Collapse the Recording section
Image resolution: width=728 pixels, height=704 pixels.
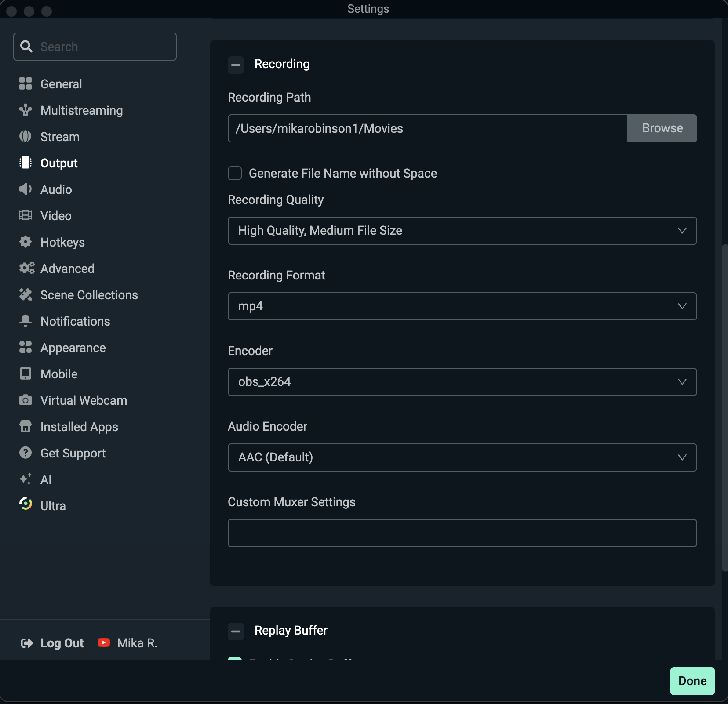tap(236, 65)
